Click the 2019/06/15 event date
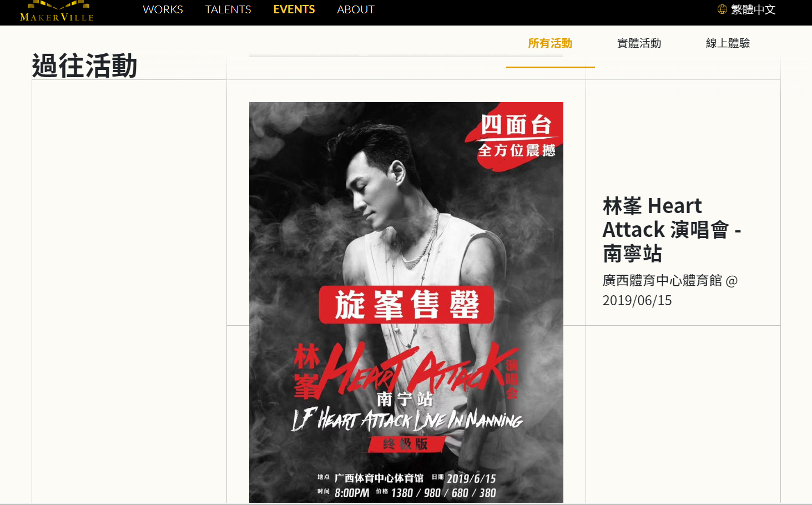 point(637,300)
